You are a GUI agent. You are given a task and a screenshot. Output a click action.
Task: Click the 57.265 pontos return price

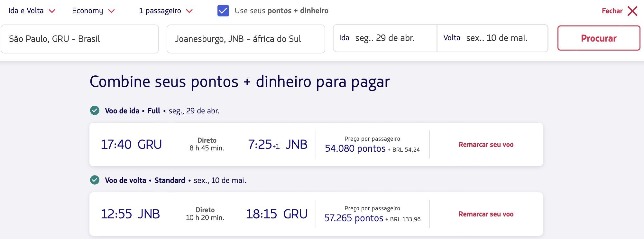pos(354,218)
